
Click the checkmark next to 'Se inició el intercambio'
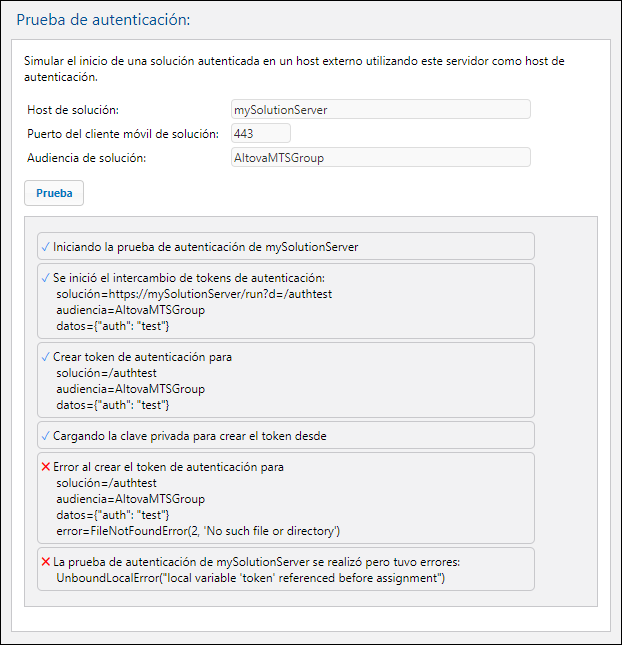(45, 277)
